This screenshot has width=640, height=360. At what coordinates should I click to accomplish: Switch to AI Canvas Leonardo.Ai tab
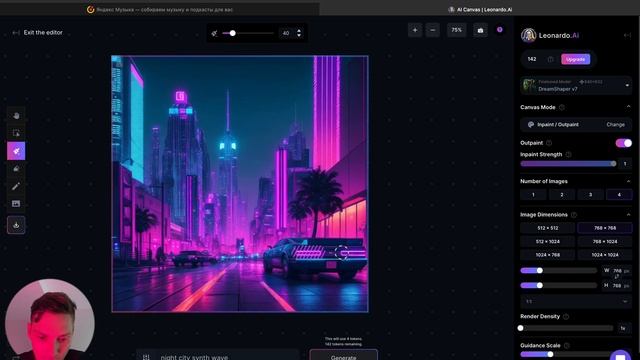click(x=480, y=9)
